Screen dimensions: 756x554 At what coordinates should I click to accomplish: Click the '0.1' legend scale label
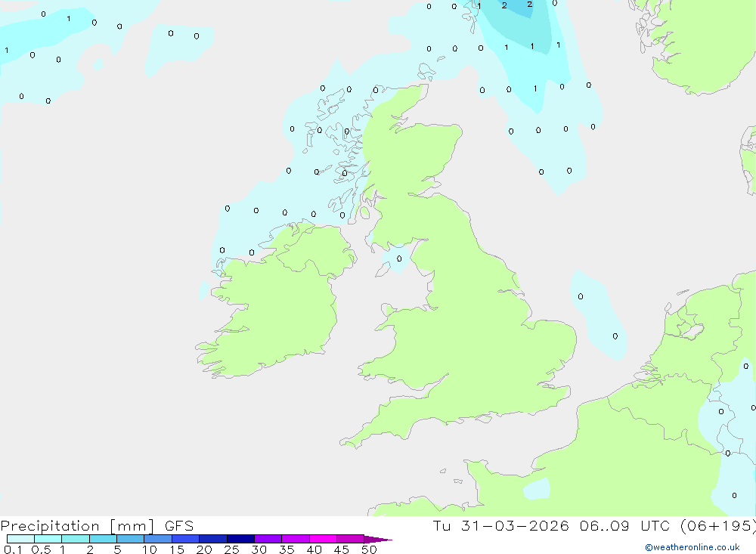point(13,549)
